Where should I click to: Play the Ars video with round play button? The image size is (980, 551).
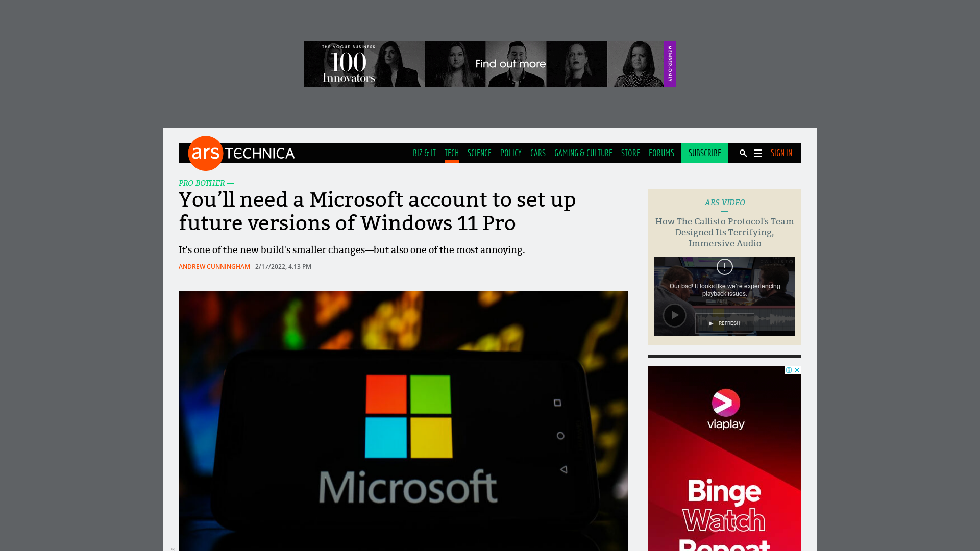[674, 315]
